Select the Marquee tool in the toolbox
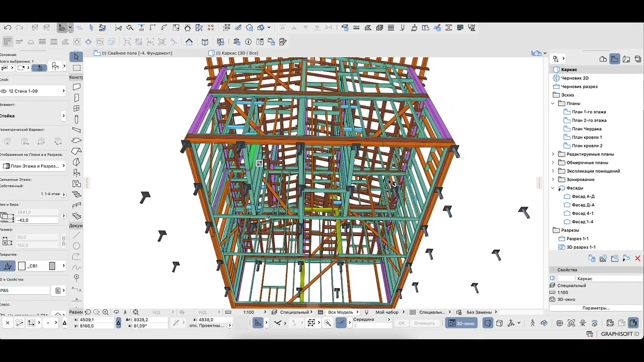The width and height of the screenshot is (644, 362). 76,67
